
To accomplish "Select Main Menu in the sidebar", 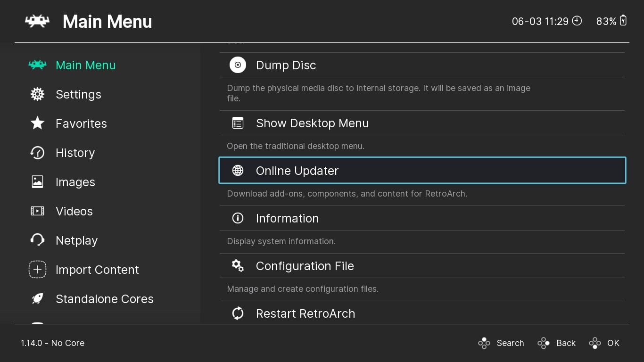I will coord(85,65).
